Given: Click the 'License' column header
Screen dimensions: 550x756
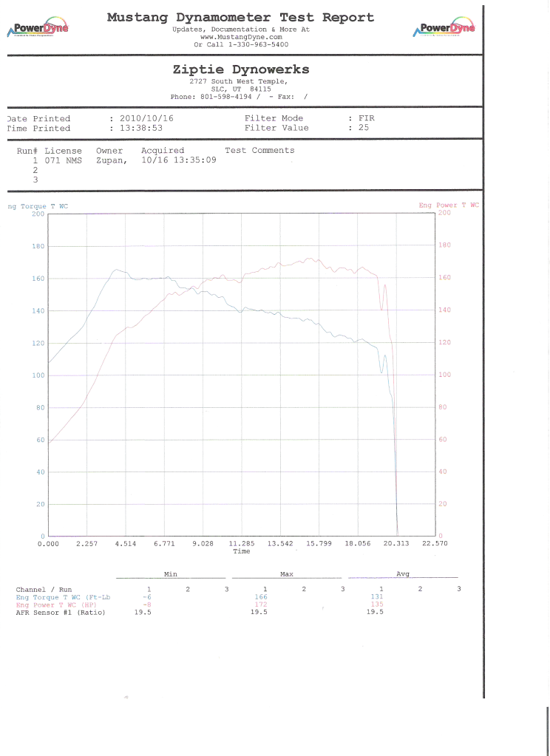Looking at the screenshot, I should (x=63, y=151).
